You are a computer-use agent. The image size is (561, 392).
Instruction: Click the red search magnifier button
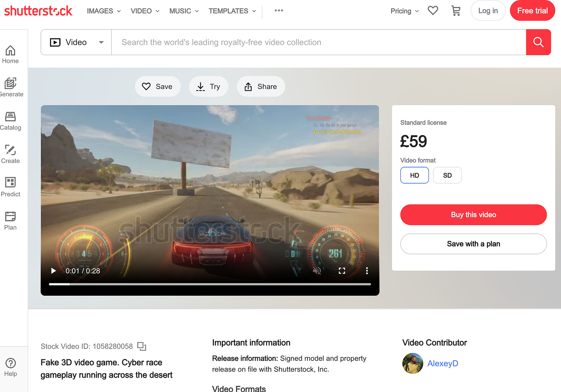coord(538,42)
